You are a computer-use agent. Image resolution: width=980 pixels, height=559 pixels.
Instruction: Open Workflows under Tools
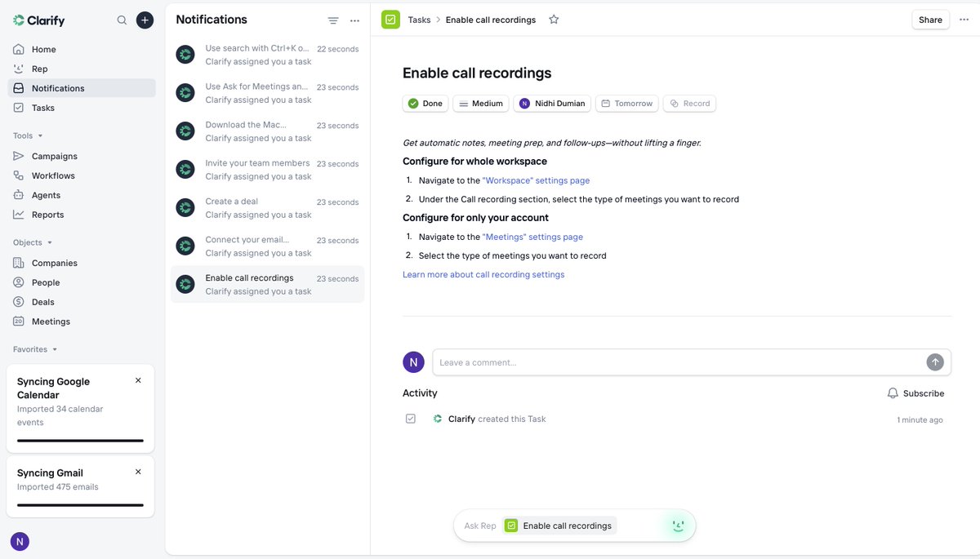82,175
